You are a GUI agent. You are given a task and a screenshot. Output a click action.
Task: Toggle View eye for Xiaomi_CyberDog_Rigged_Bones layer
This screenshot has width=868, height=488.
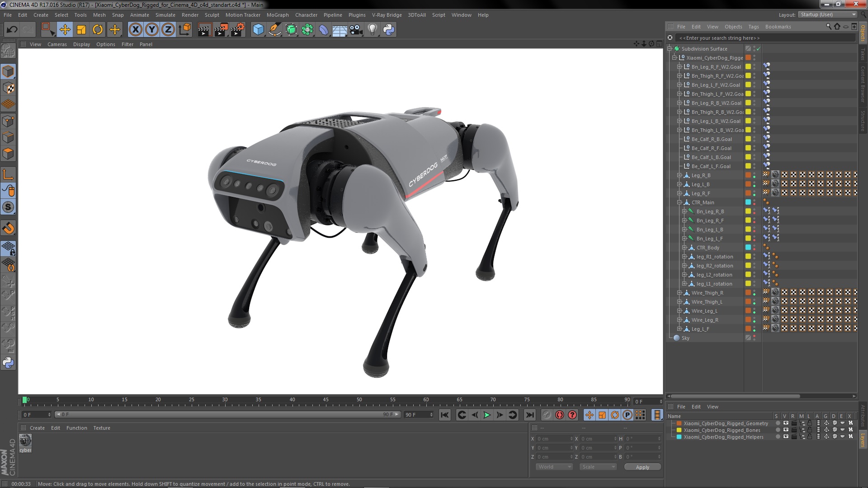click(x=786, y=430)
